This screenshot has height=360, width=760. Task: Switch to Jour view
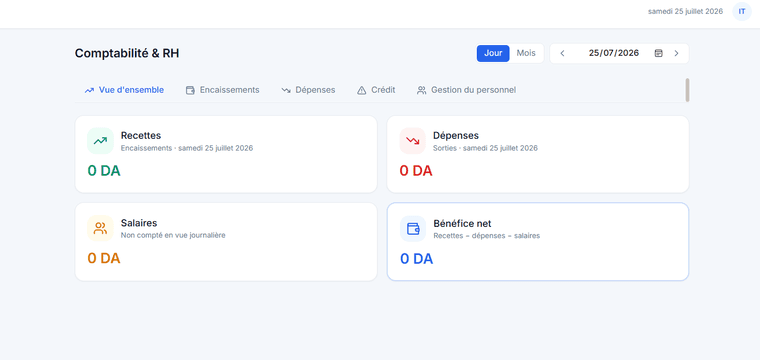493,53
